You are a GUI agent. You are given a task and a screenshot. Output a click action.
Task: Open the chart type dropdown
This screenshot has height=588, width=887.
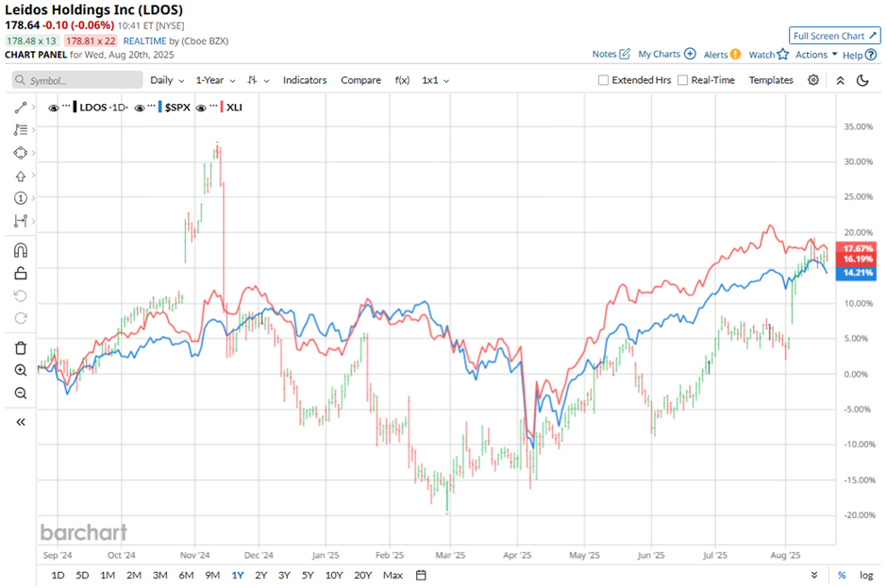coord(258,80)
